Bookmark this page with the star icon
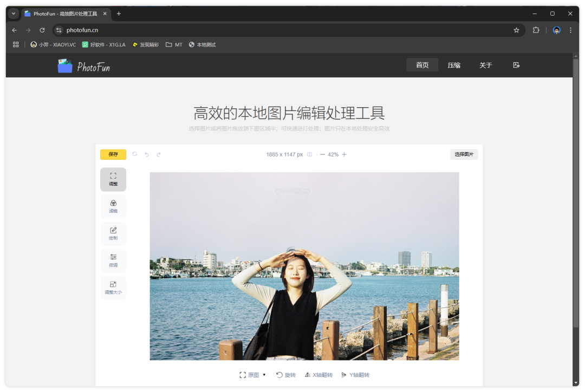Viewport: 585px width, 392px height. pos(516,30)
